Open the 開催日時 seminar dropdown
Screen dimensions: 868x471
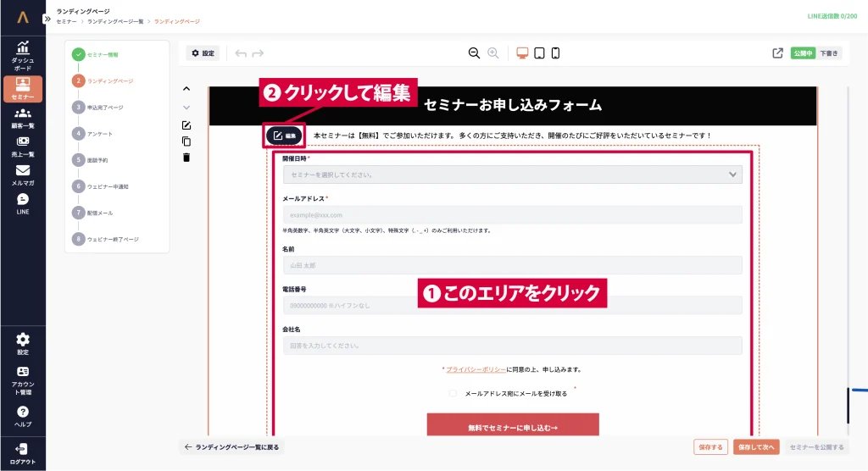point(512,175)
